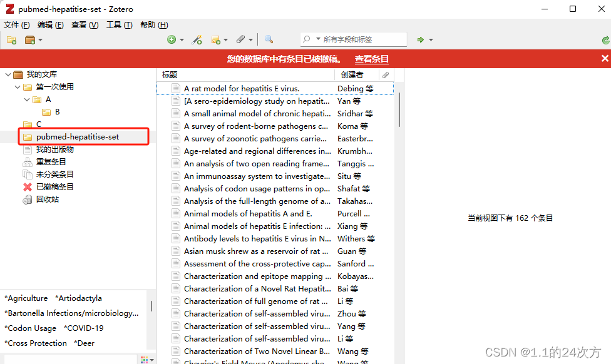Open the 工具 (T) menu
The height and width of the screenshot is (364, 611).
[119, 25]
